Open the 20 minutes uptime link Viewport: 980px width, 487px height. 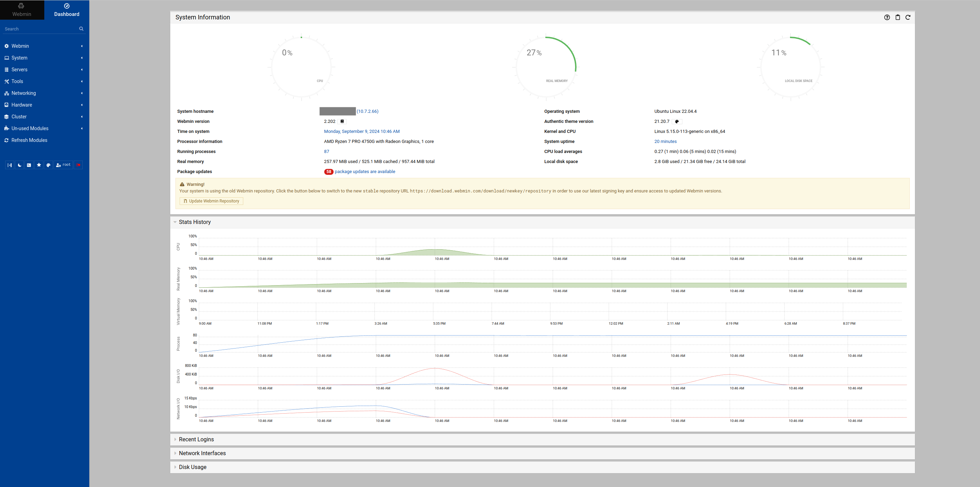coord(665,142)
